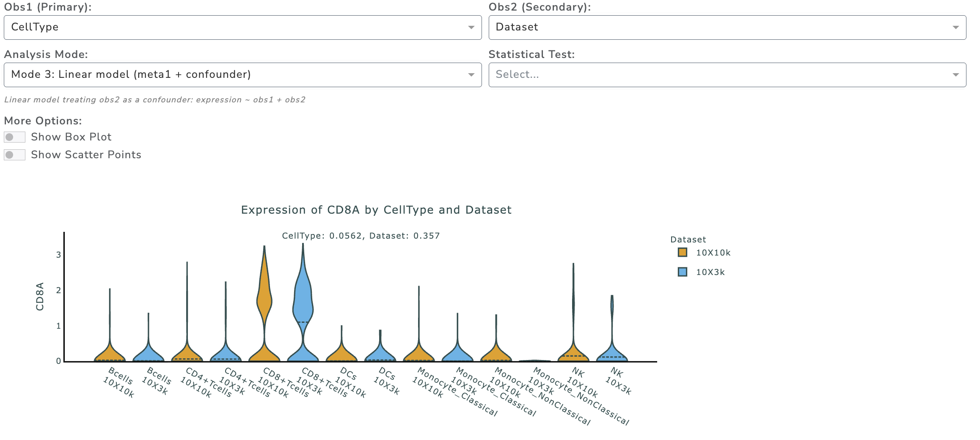The width and height of the screenshot is (980, 440).
Task: Click the orange Bcells 10X10k violin
Action: click(110, 353)
